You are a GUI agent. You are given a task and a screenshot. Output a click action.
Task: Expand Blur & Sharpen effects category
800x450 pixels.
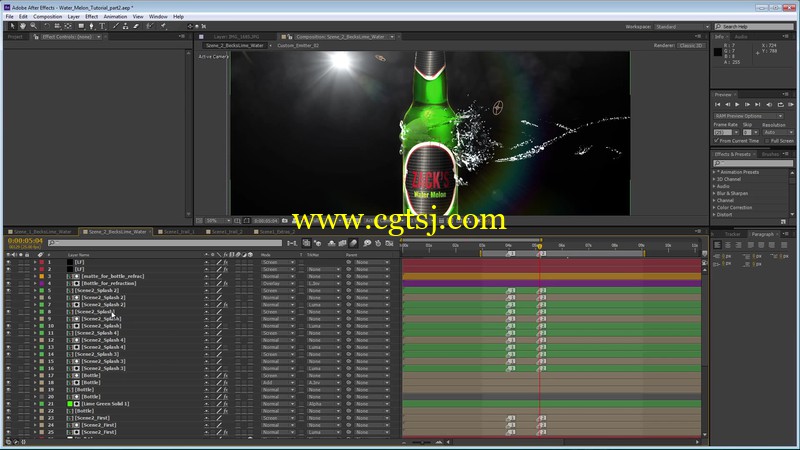pos(714,193)
